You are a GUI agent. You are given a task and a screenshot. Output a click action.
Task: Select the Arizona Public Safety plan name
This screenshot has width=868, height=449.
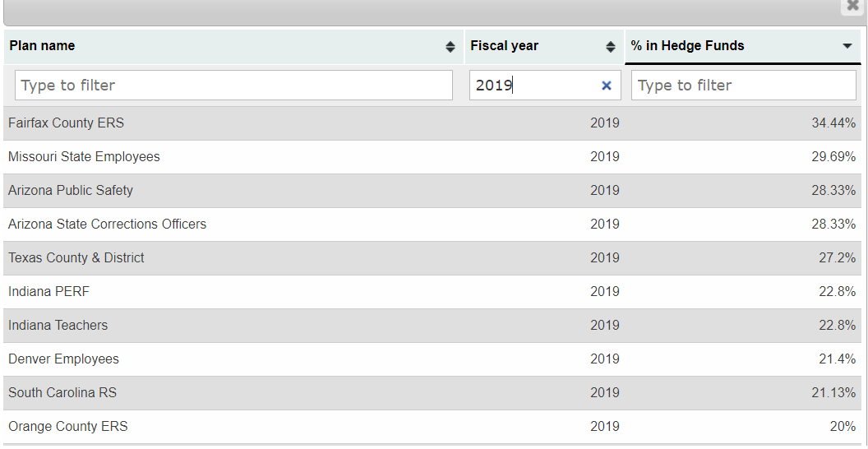click(71, 191)
